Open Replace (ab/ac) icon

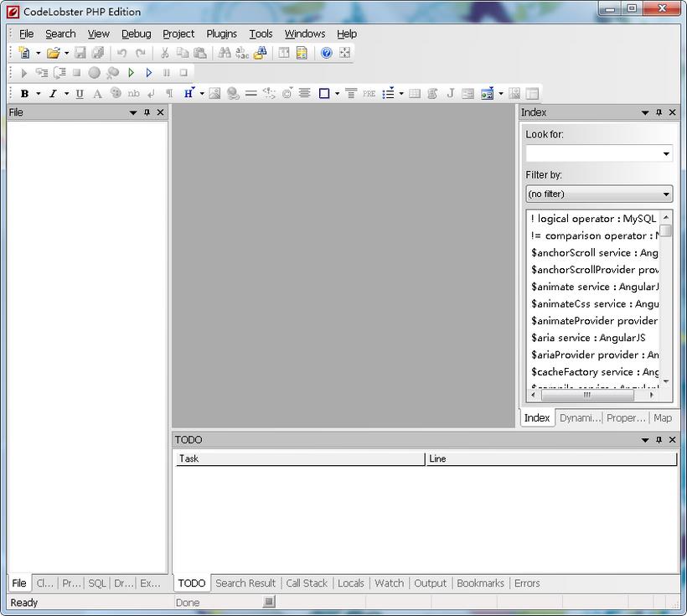(x=242, y=53)
